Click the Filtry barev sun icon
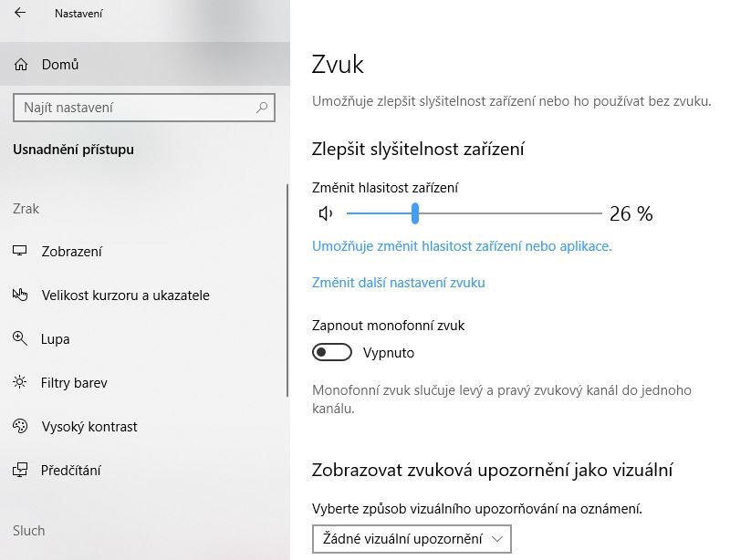The height and width of the screenshot is (560, 730). coord(19,382)
